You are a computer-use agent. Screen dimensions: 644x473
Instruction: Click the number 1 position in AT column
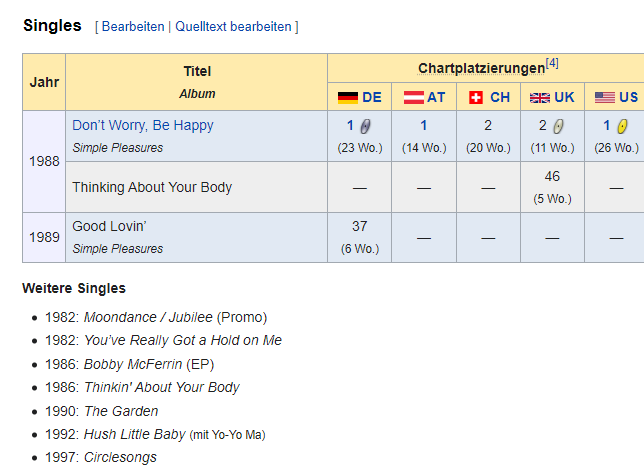point(423,125)
